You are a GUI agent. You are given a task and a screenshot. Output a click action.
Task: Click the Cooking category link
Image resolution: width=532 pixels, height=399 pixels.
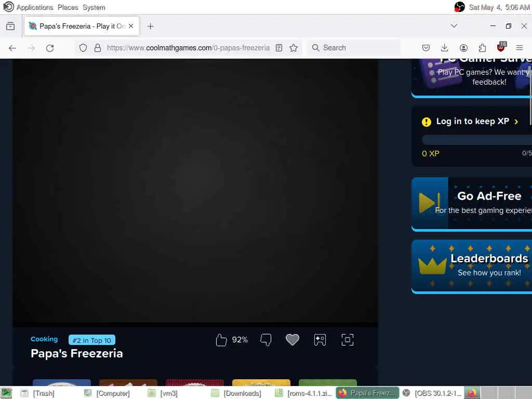[44, 339]
